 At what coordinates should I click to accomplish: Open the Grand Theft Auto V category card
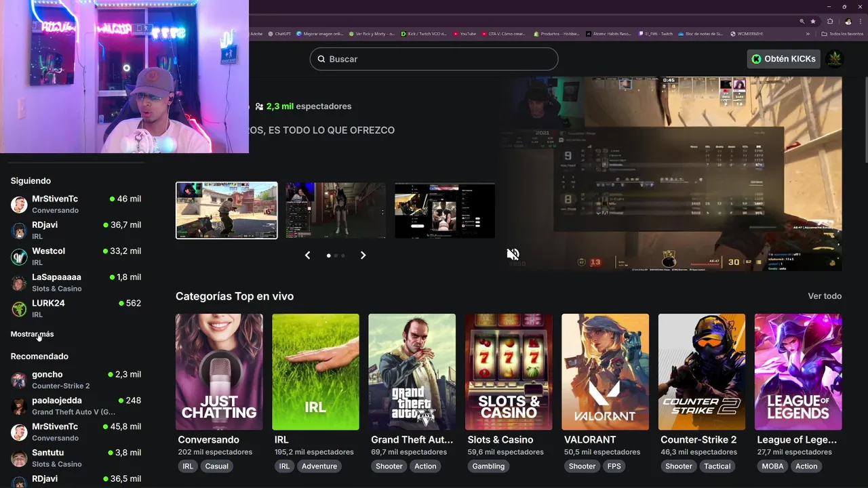[412, 371]
